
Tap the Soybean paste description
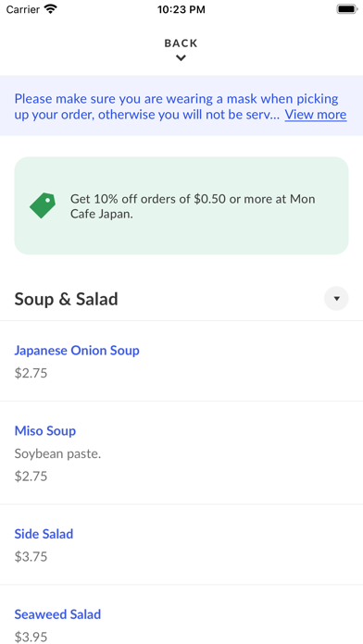pyautogui.click(x=57, y=453)
